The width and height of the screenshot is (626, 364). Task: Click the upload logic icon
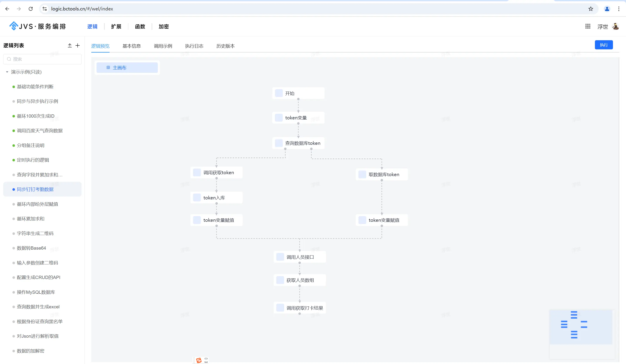[70, 45]
